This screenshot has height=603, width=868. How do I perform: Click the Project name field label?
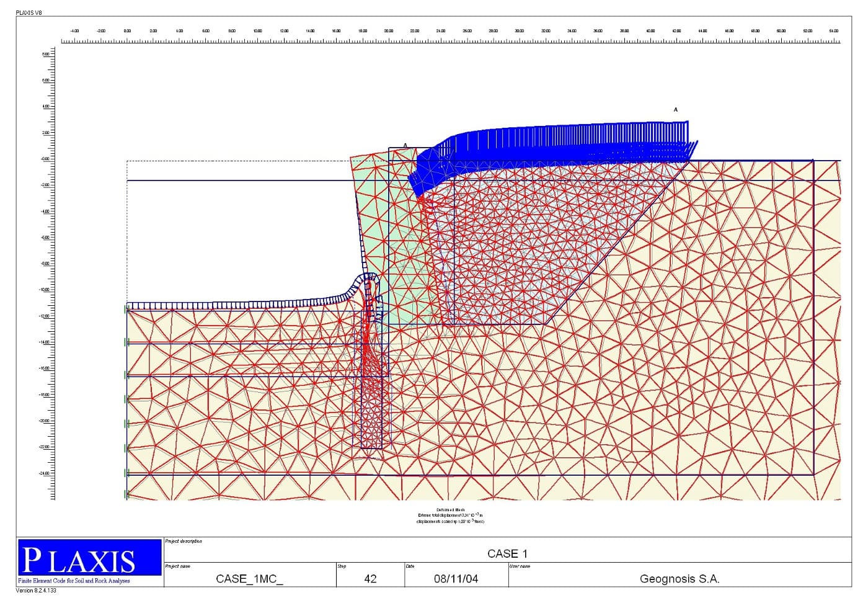[178, 566]
